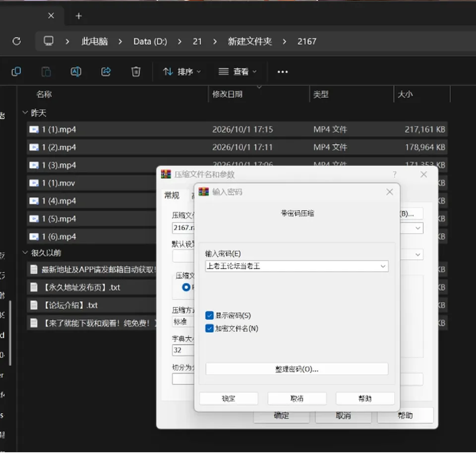Screen dimensions: 476x453
Task: Click the video icon of 1 (1).mov
Action: [x=34, y=183]
